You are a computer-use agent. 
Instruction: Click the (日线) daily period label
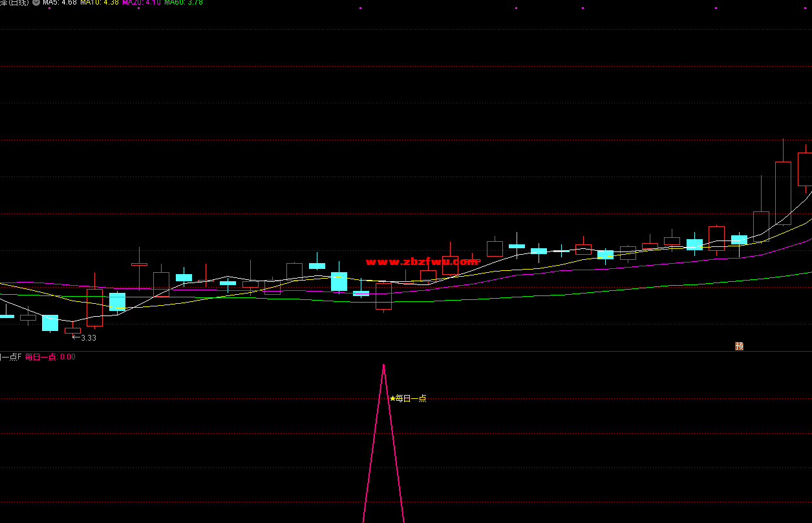coord(19,3)
